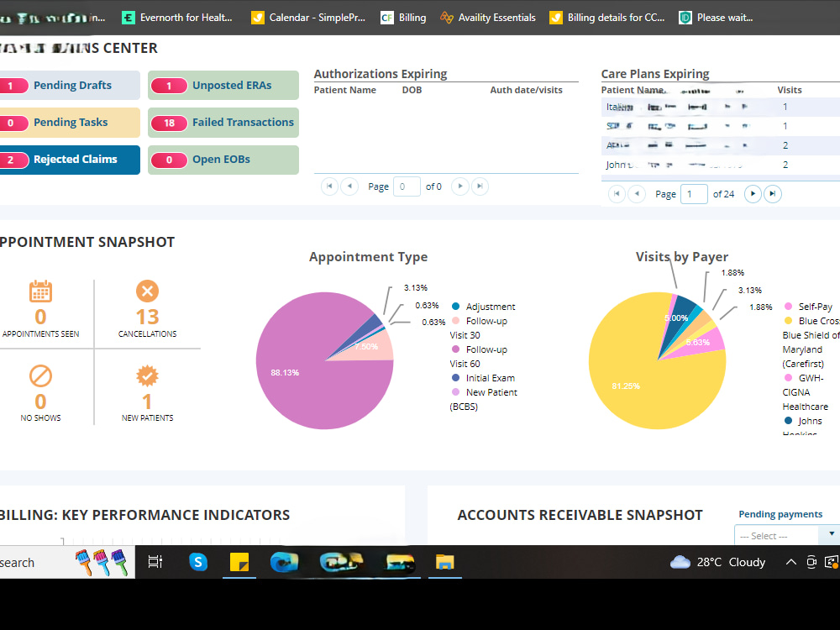Go to last page of Authorizations Expiring

tap(480, 186)
